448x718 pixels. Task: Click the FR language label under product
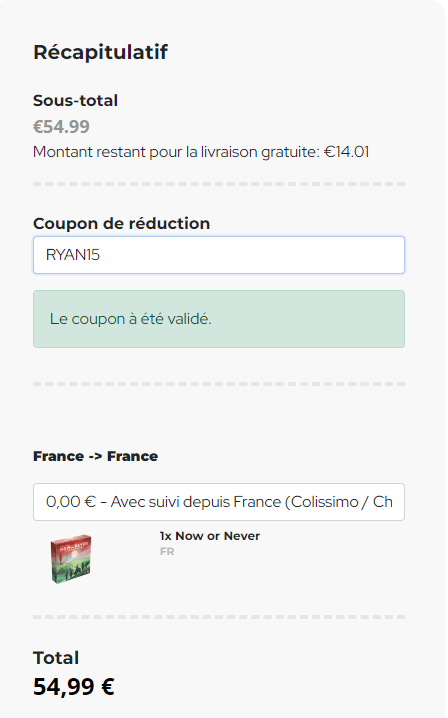click(x=167, y=551)
